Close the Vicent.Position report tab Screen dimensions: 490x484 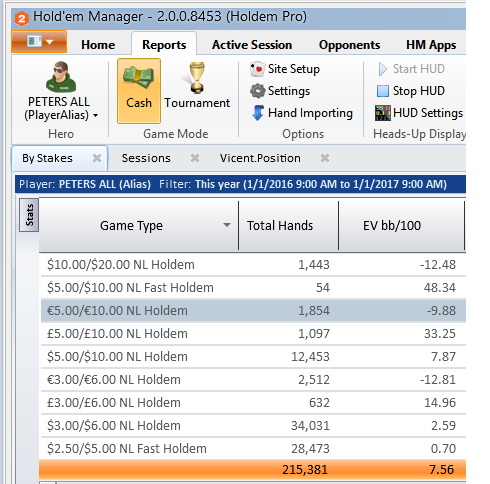click(325, 158)
